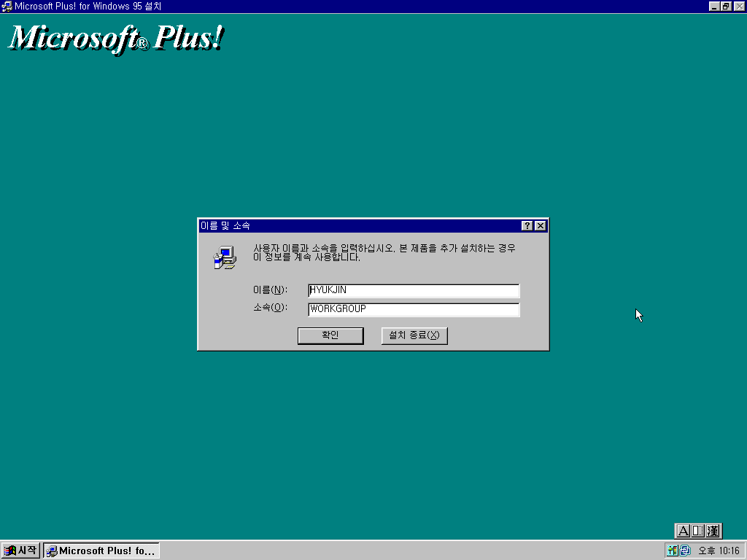Close the 이름 및 소속 dialog

coord(541,226)
